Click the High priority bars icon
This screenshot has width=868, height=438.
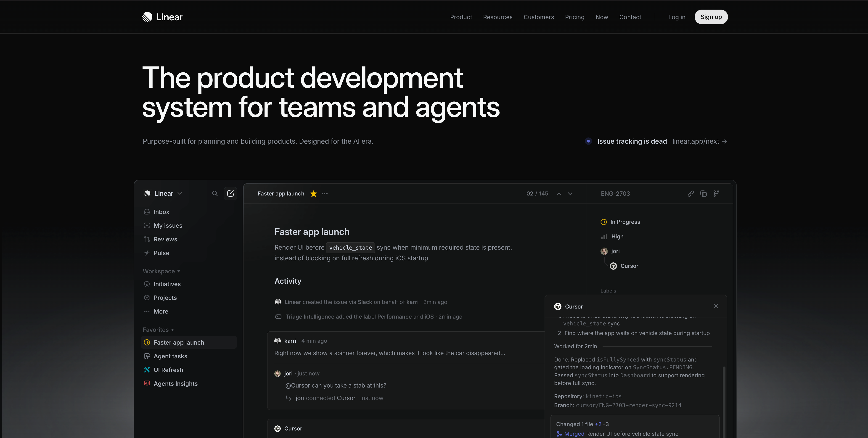click(604, 237)
